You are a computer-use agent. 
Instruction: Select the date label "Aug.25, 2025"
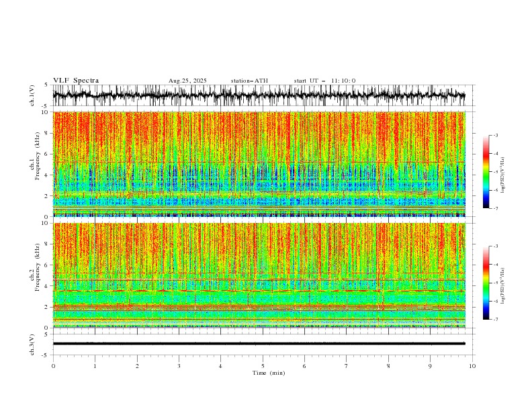[187, 81]
